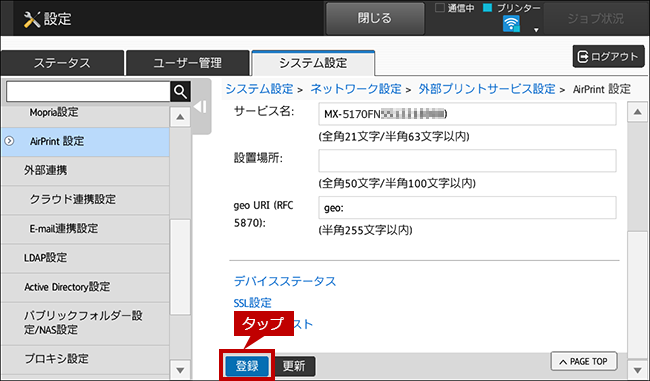Click the (全角21文字/半角63文字以内) hint text
The height and width of the screenshot is (381, 650).
tap(394, 136)
